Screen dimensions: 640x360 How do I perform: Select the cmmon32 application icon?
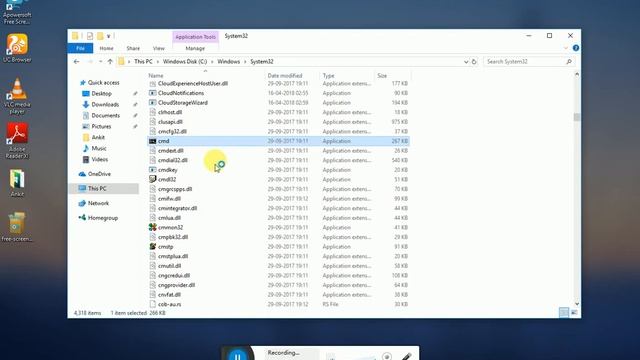(153, 227)
